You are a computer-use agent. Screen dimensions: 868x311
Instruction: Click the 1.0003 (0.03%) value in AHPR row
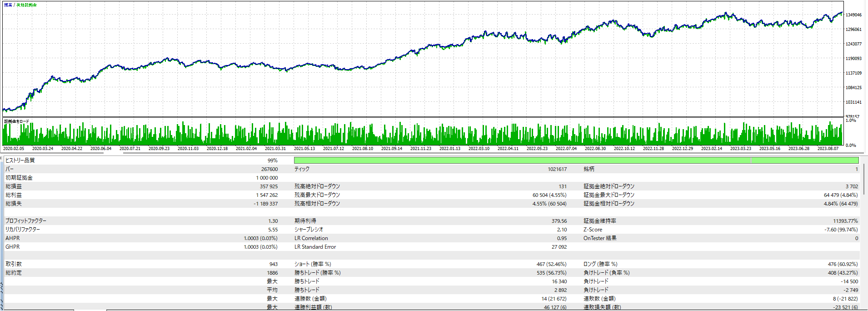tap(261, 238)
